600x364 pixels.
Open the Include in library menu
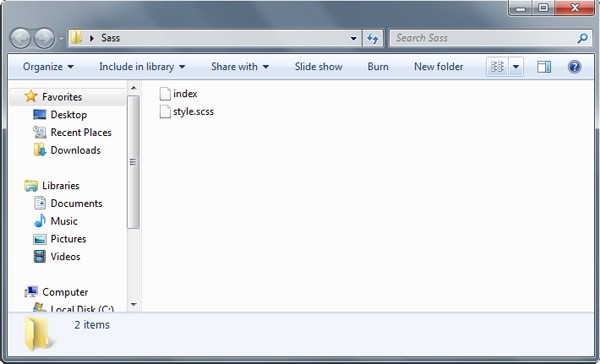pyautogui.click(x=142, y=67)
